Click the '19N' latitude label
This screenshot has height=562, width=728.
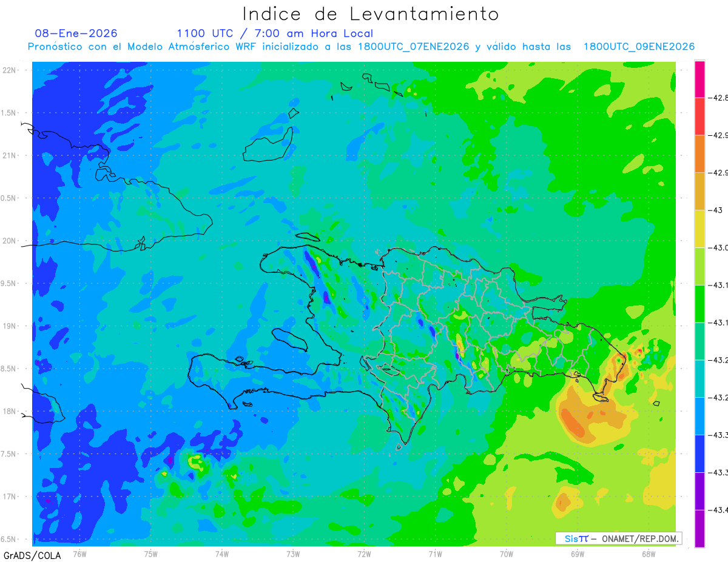tap(10, 326)
